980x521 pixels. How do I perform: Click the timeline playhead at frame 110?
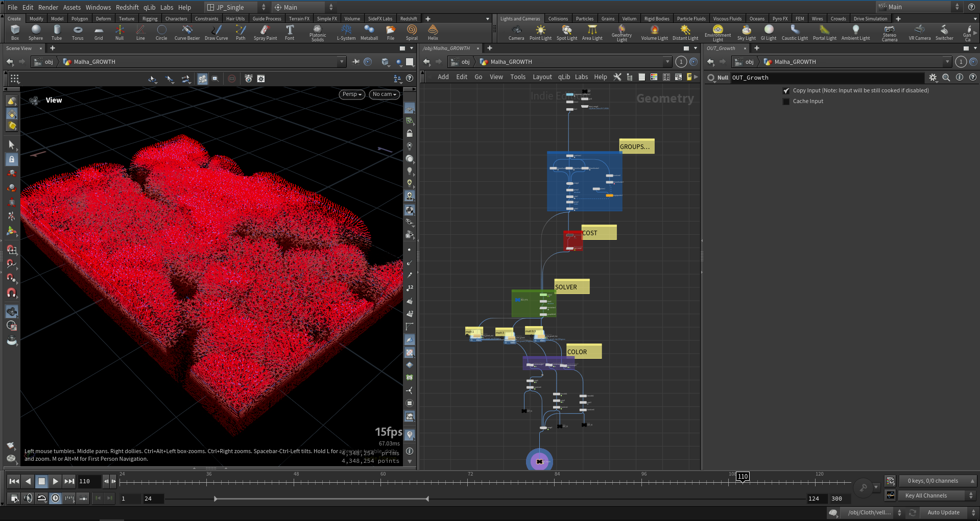[x=742, y=477]
